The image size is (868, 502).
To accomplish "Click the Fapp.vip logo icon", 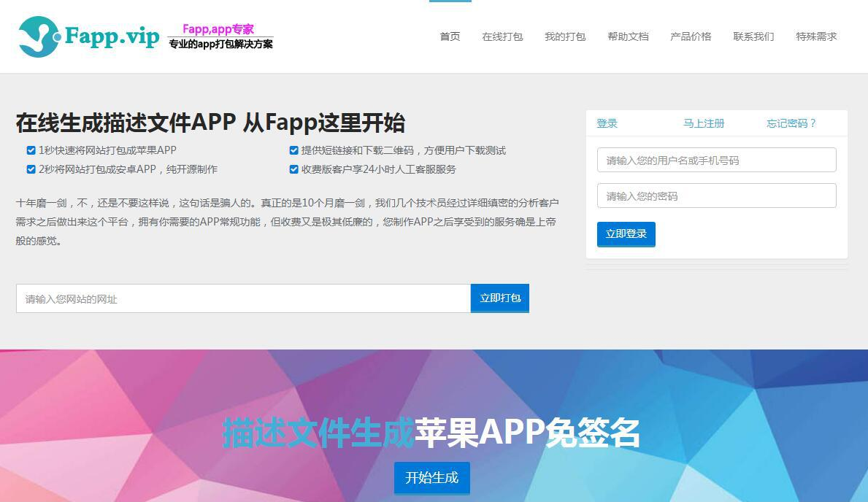I will point(39,36).
